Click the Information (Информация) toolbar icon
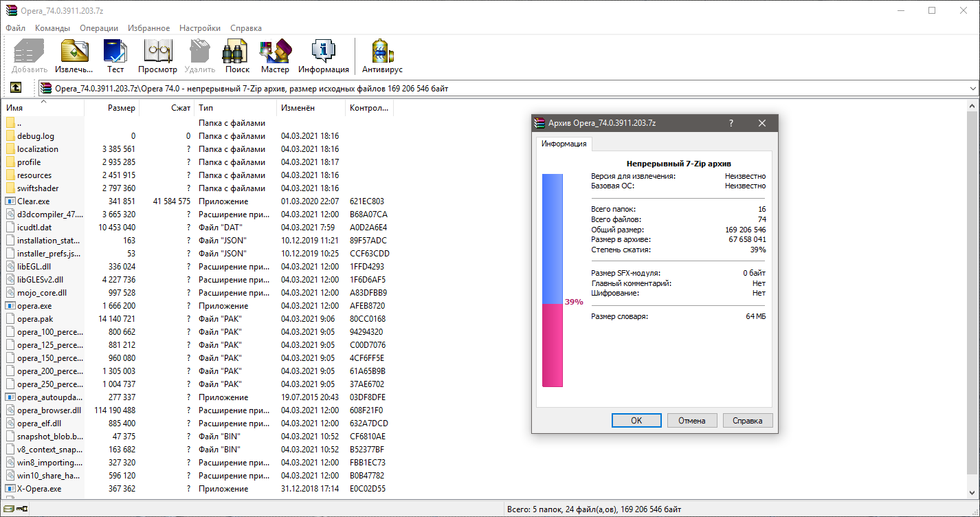 coord(323,53)
